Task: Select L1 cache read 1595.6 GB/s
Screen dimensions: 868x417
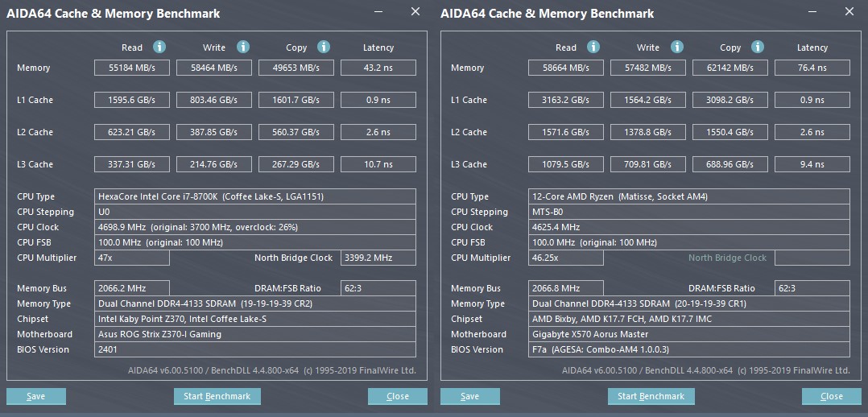Action: click(132, 100)
